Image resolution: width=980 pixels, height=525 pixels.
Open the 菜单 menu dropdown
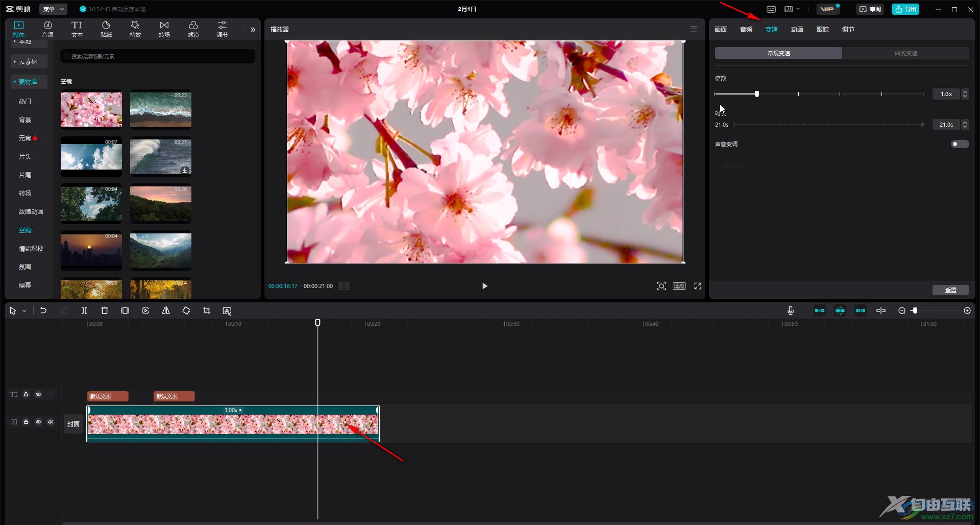pyautogui.click(x=54, y=9)
